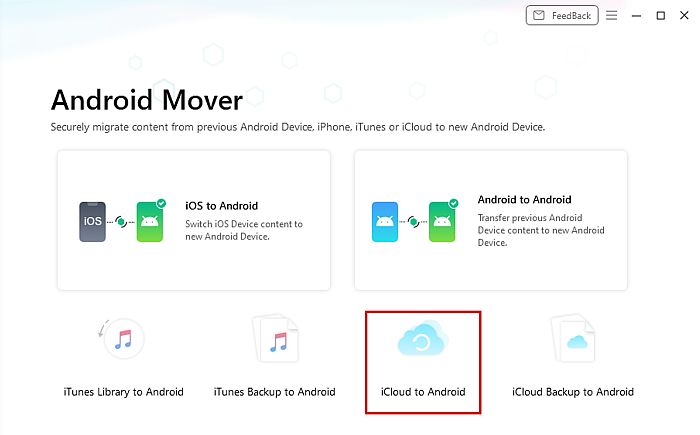Screen dimensions: 700x435
Task: Click the iCloud Backup document icon
Action: click(x=573, y=338)
